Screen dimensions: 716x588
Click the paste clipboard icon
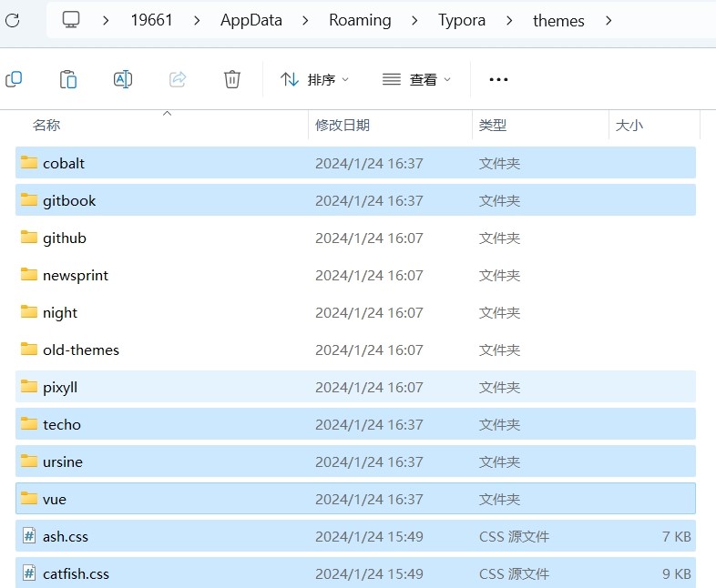(x=68, y=79)
